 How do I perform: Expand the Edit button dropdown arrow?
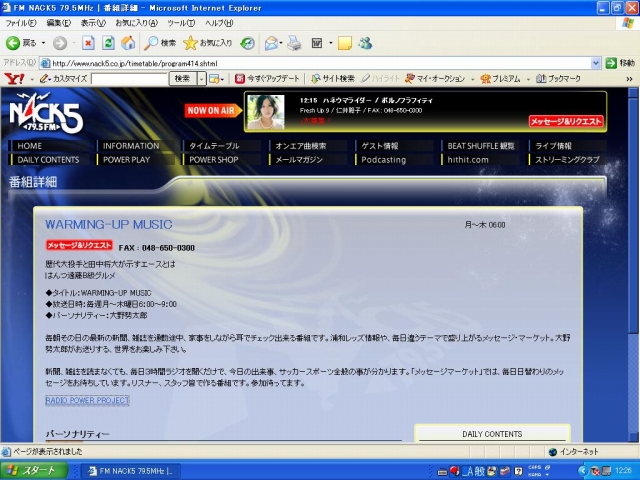coord(331,43)
